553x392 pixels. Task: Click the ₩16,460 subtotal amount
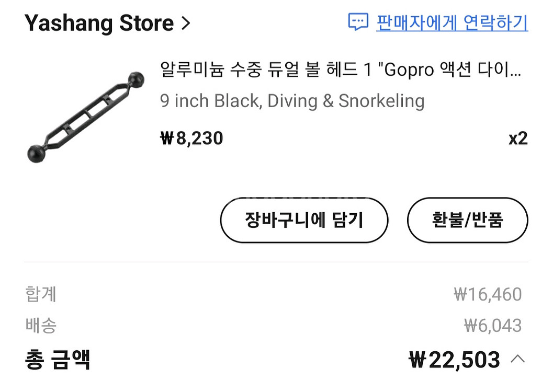[488, 294]
